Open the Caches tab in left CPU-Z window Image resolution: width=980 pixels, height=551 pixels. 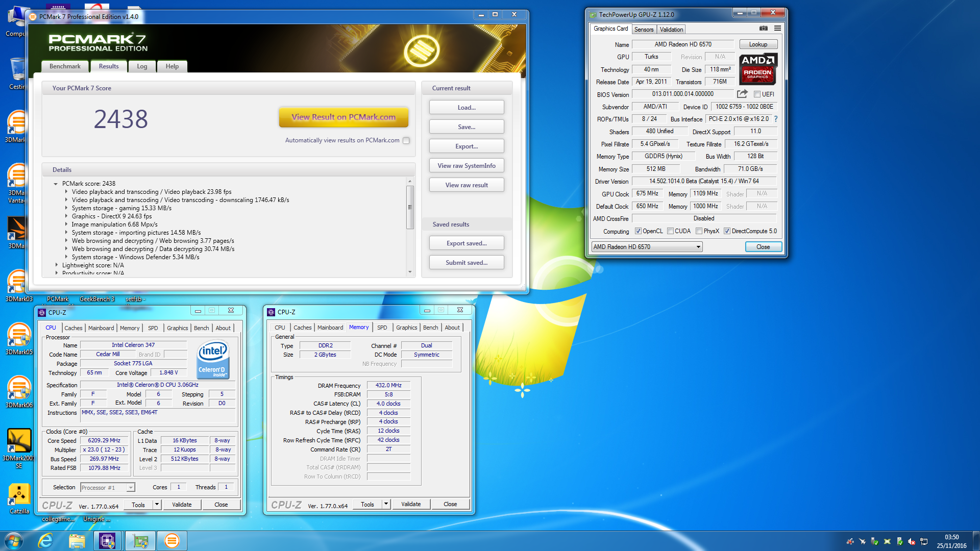coord(73,328)
